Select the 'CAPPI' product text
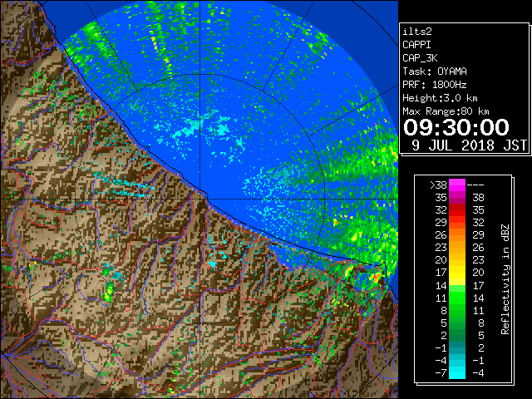The width and height of the screenshot is (532, 399). pos(416,45)
